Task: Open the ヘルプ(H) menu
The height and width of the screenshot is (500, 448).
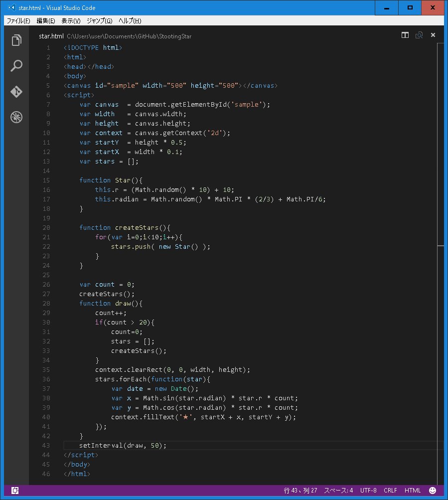Action: [x=130, y=21]
